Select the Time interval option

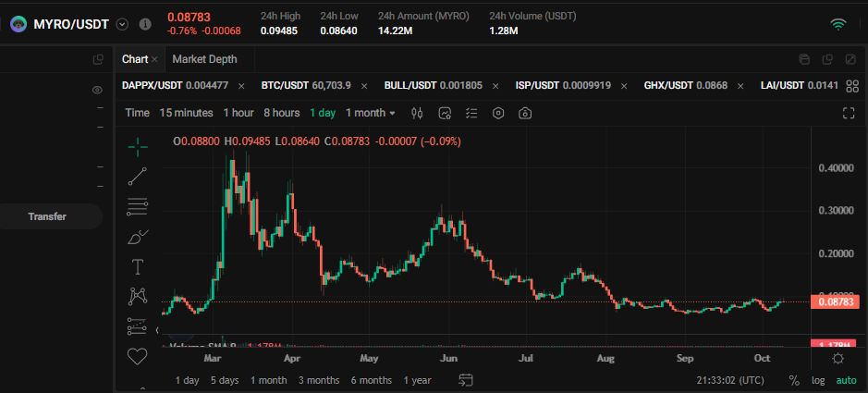138,113
